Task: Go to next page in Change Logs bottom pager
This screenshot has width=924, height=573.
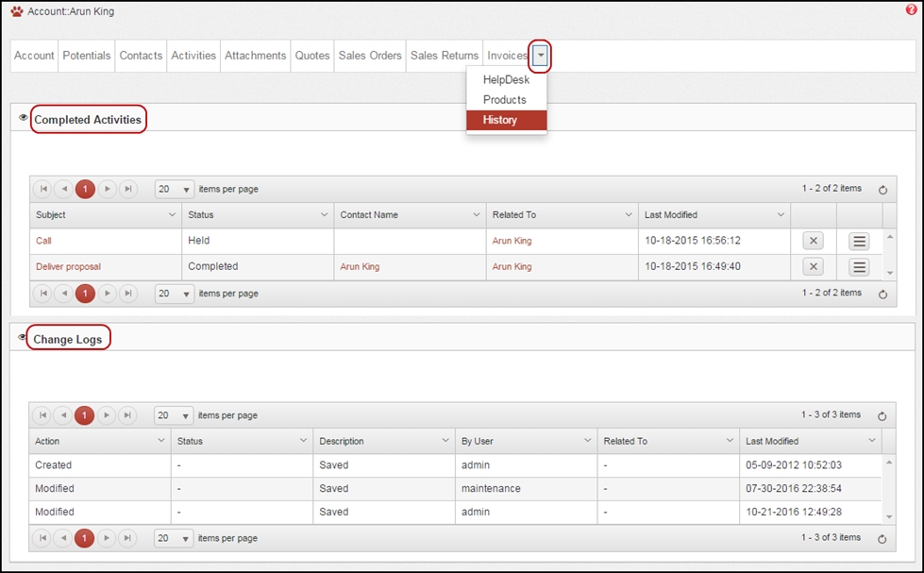Action: (x=106, y=538)
